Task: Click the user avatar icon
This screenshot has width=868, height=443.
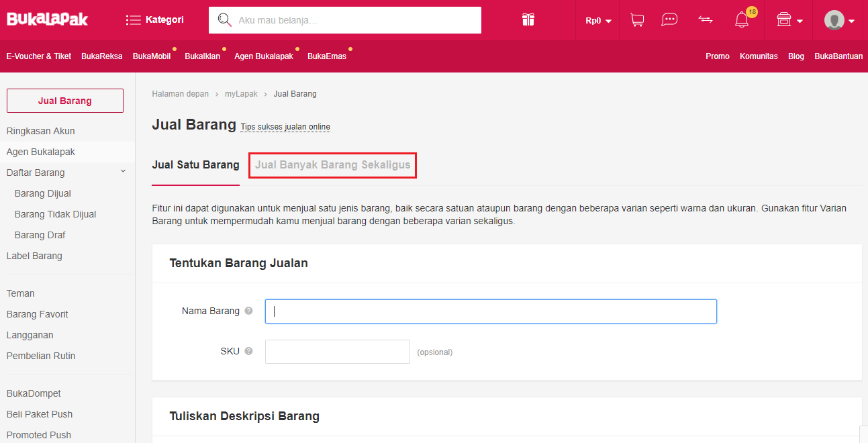Action: [834, 20]
